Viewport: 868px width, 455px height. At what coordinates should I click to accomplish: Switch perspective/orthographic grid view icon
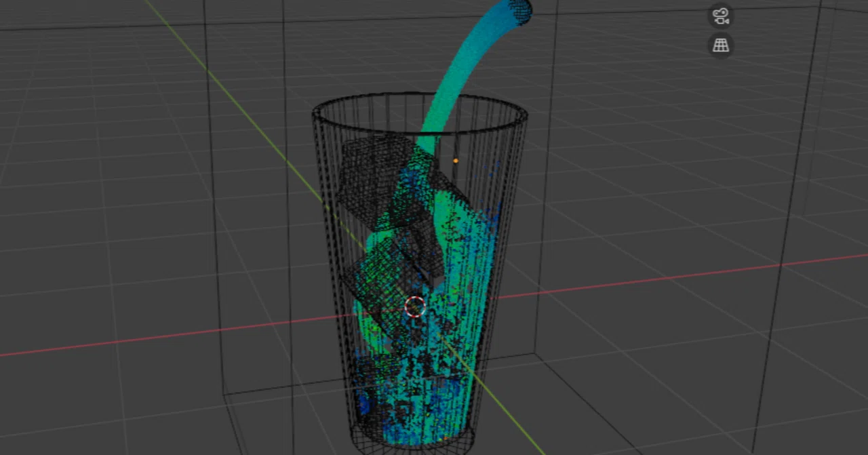coord(721,45)
